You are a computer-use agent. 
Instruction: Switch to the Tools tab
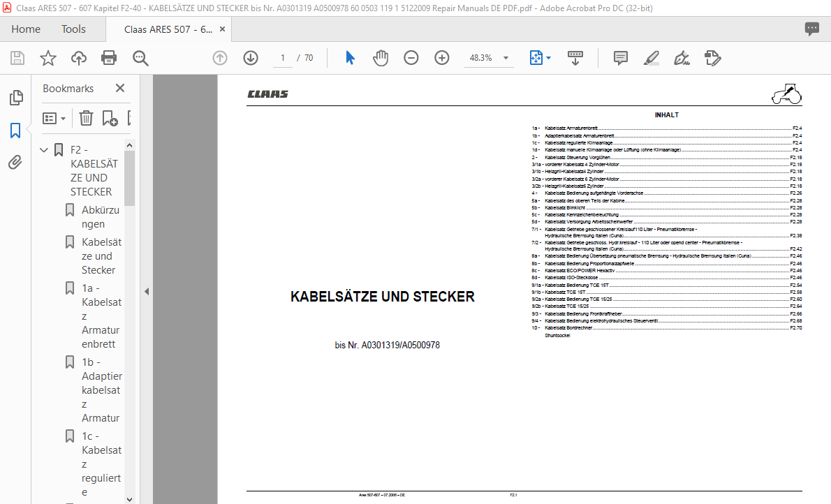pyautogui.click(x=73, y=29)
